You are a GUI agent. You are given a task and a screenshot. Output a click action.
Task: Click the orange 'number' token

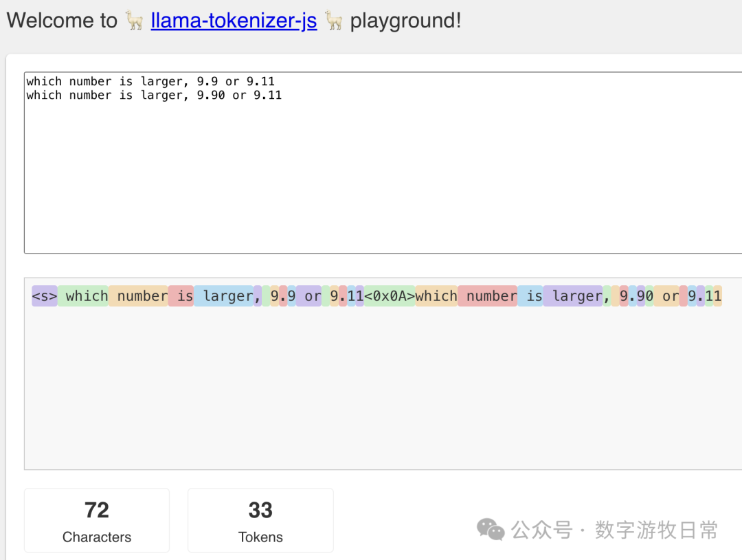(x=139, y=296)
